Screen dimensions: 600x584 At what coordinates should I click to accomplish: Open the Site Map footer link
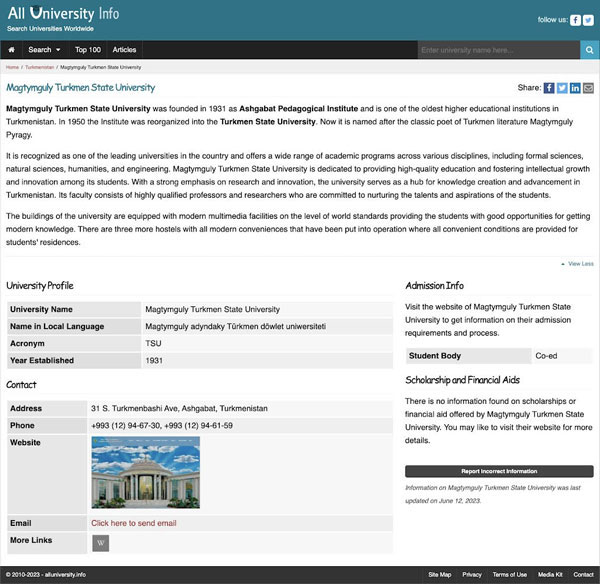(439, 575)
